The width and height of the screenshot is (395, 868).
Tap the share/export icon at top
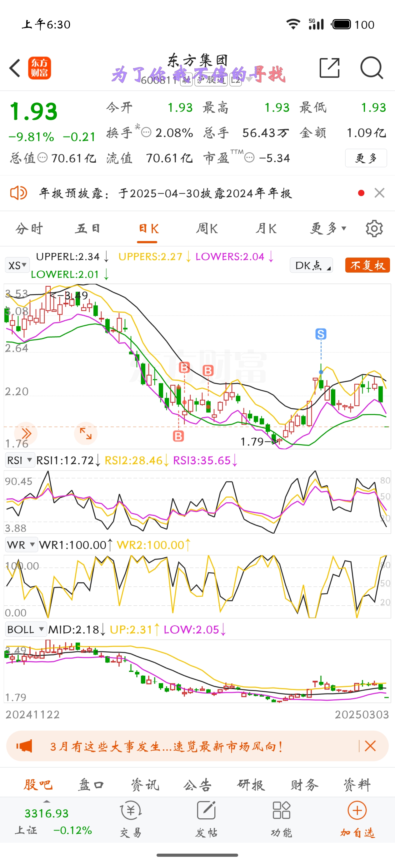tap(329, 68)
